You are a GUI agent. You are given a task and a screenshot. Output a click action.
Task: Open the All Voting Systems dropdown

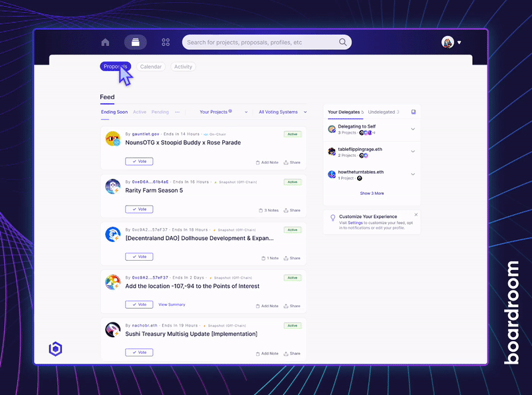pyautogui.click(x=283, y=112)
